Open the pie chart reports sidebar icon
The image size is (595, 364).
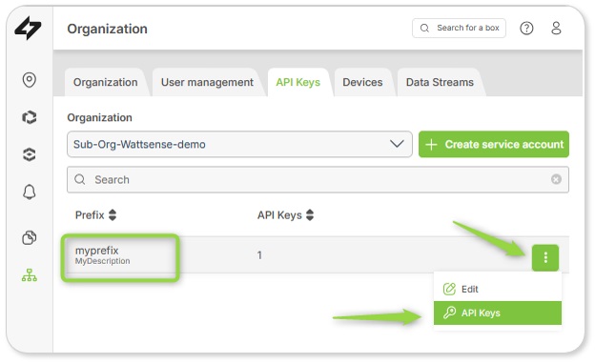click(30, 237)
